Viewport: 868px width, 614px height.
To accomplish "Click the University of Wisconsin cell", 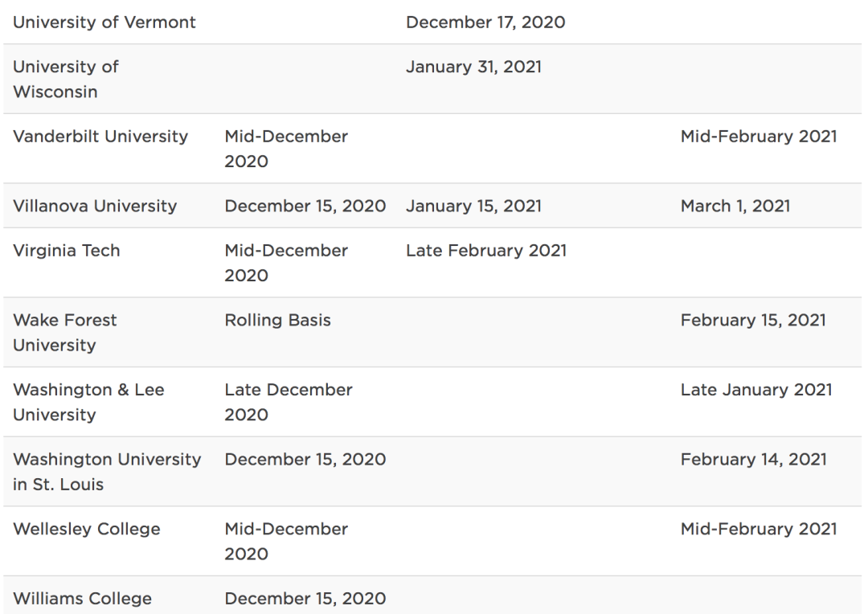I will pos(66,79).
